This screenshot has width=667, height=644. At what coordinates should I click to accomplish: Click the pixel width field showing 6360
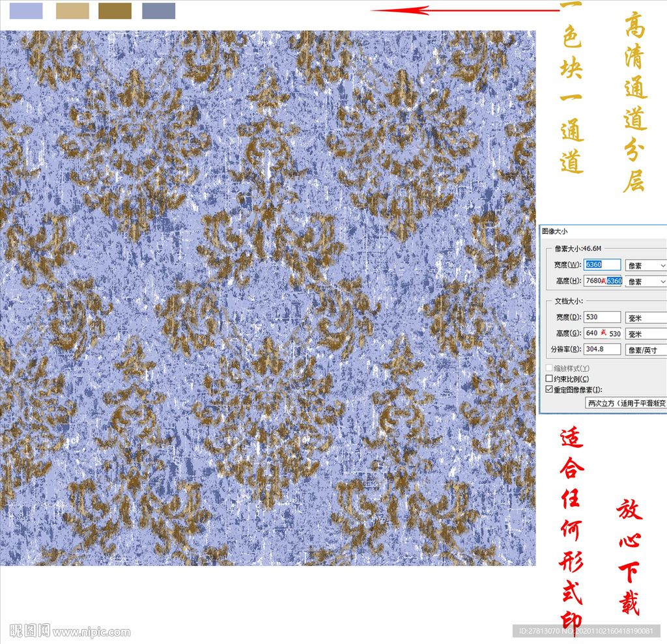[x=603, y=264]
